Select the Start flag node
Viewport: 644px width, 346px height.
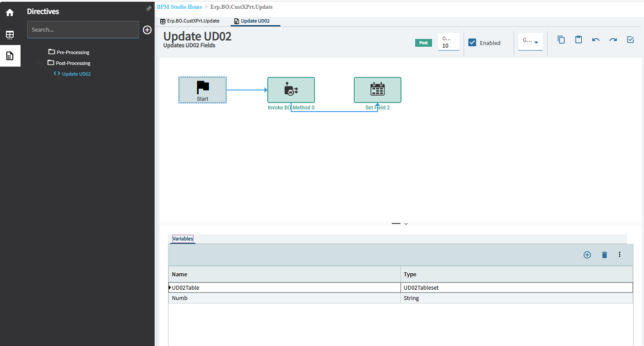click(202, 90)
